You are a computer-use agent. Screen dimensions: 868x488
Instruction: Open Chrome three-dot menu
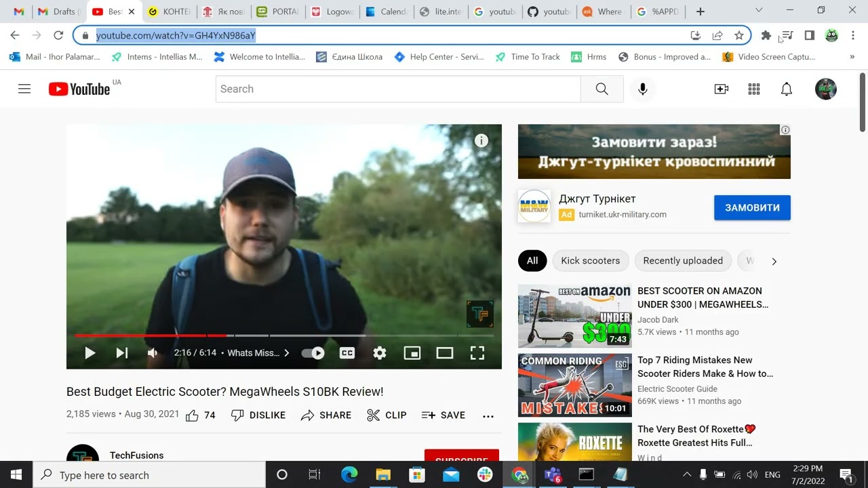853,35
